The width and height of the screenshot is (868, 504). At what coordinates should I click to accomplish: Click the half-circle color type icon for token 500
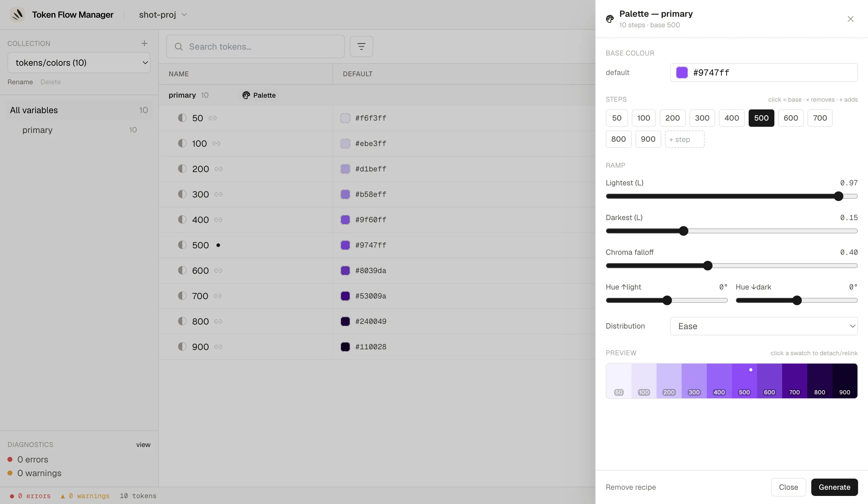point(182,245)
